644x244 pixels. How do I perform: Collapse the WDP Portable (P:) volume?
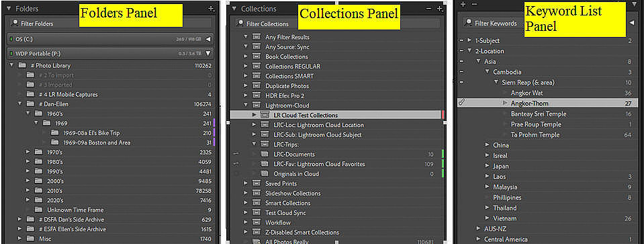tap(208, 53)
